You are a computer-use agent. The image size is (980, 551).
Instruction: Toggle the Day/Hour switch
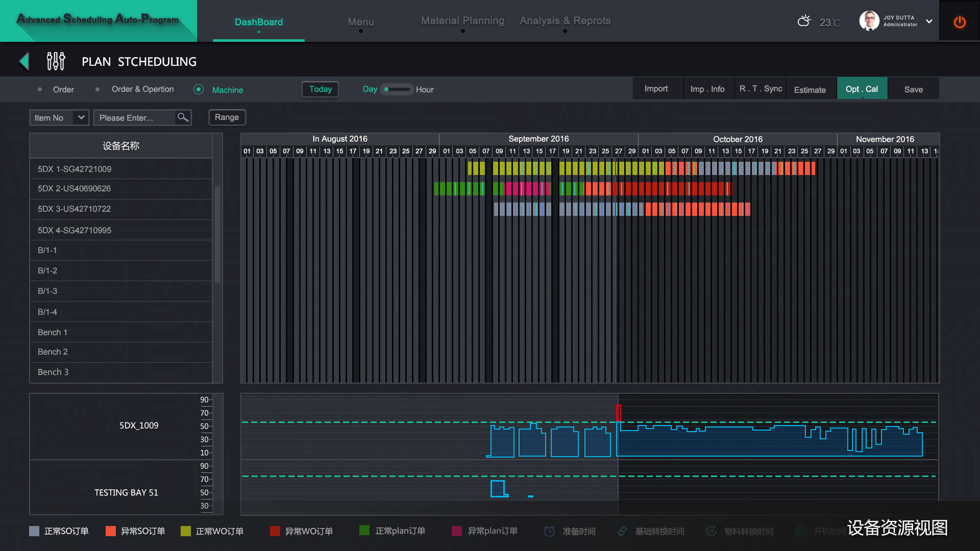point(397,89)
